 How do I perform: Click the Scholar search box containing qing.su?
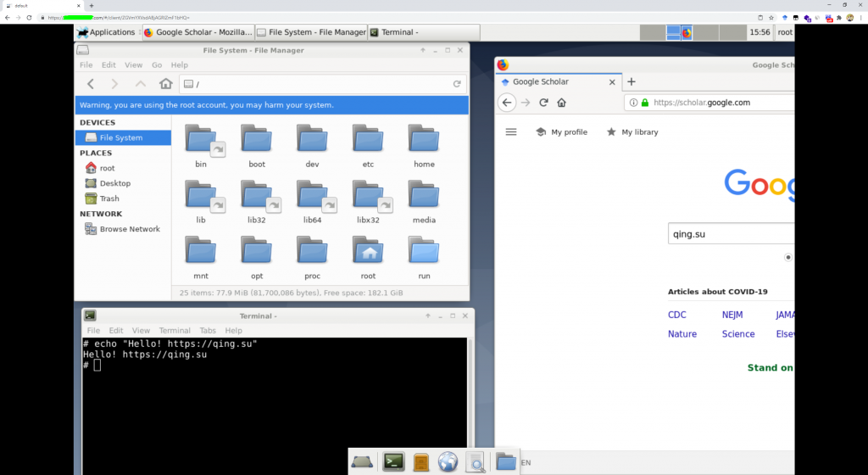point(731,233)
